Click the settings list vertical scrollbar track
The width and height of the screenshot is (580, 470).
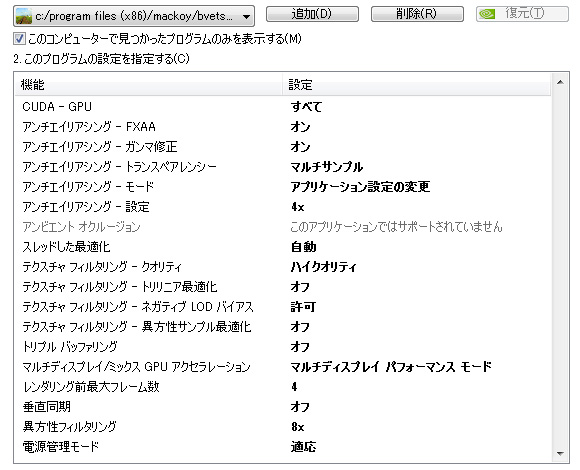[560, 268]
